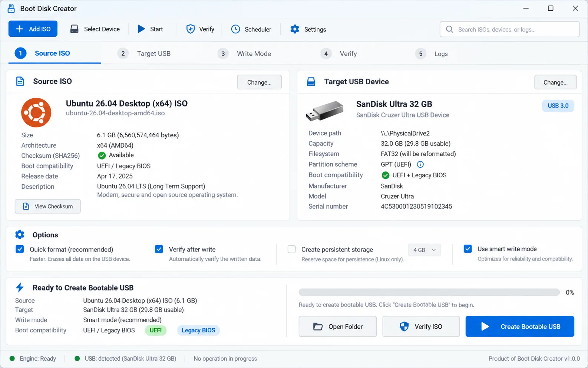Click the USB: detected status indicator
The width and height of the screenshot is (588, 368).
click(x=125, y=359)
